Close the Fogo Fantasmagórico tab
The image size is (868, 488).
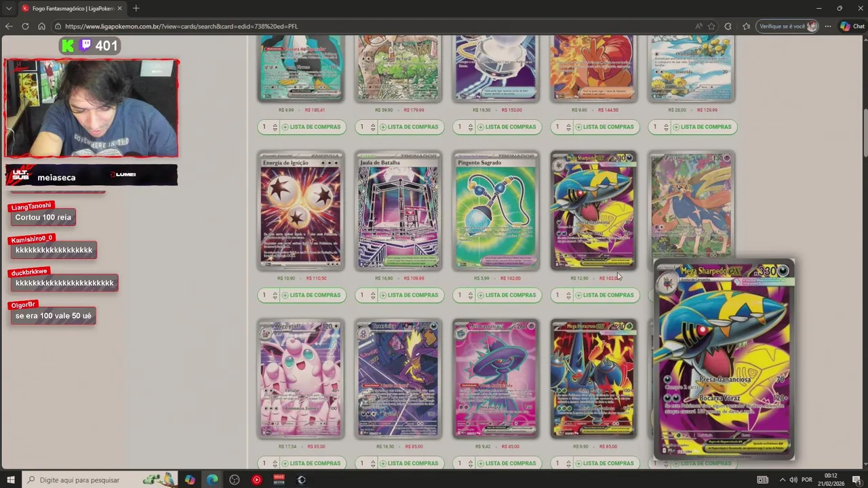click(x=120, y=8)
